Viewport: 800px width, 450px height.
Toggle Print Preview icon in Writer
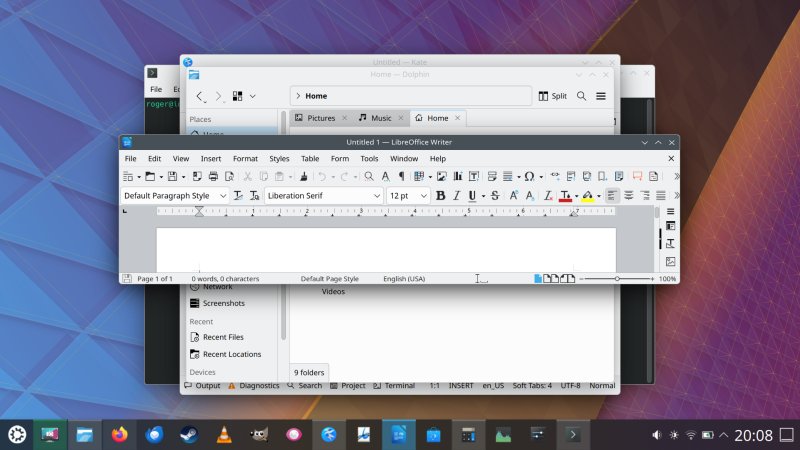[230, 177]
